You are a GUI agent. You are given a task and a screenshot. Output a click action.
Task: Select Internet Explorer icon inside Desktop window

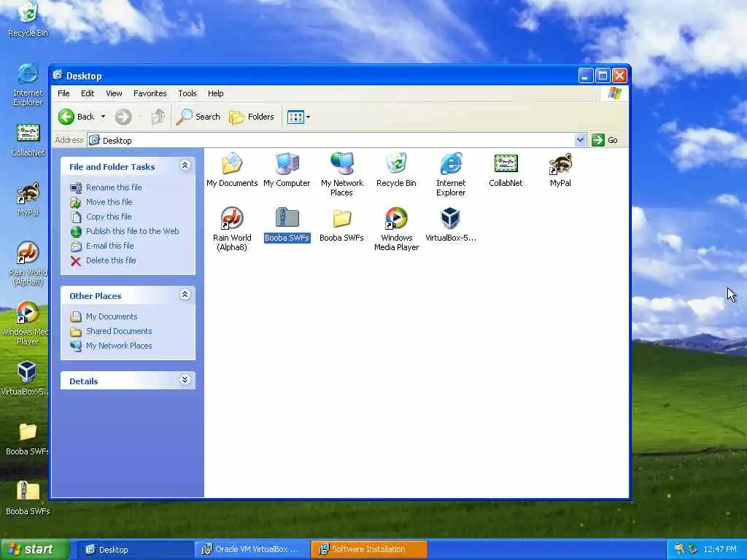(x=451, y=164)
